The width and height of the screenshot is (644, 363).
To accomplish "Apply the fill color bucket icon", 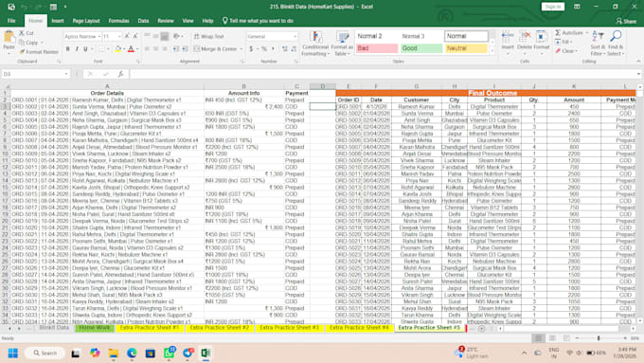I will click(117, 49).
